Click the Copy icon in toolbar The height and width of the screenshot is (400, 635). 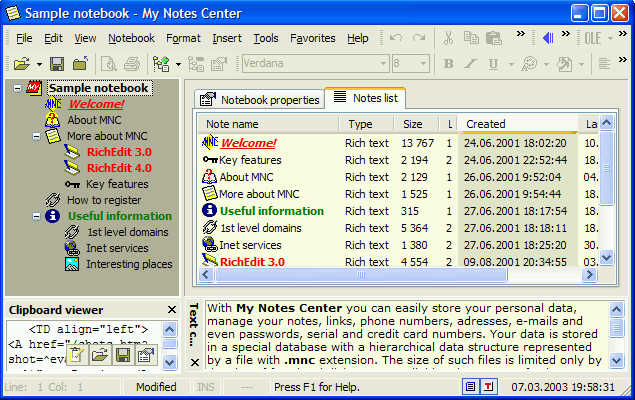click(x=471, y=38)
